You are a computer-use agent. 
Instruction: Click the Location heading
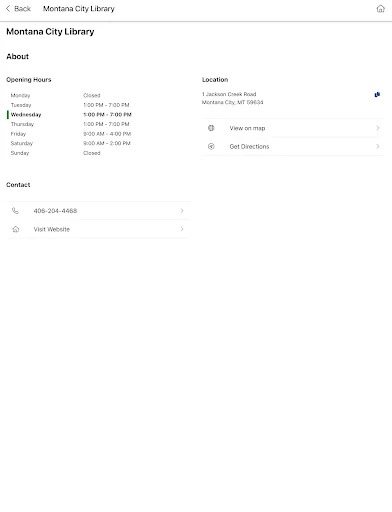click(215, 80)
